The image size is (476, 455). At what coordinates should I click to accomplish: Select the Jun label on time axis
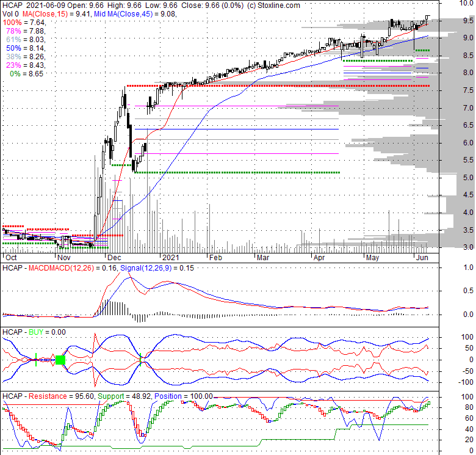[422, 258]
